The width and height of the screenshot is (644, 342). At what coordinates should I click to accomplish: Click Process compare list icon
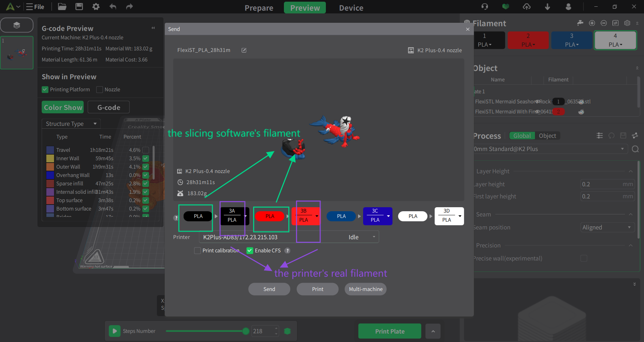[x=600, y=135]
